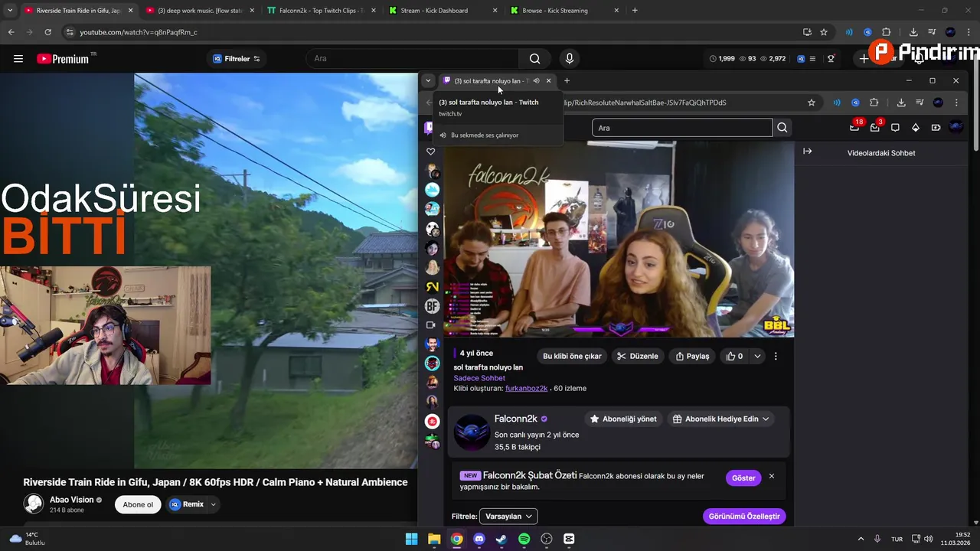
Task: Go back in the YouTube browser window
Action: click(x=11, y=32)
